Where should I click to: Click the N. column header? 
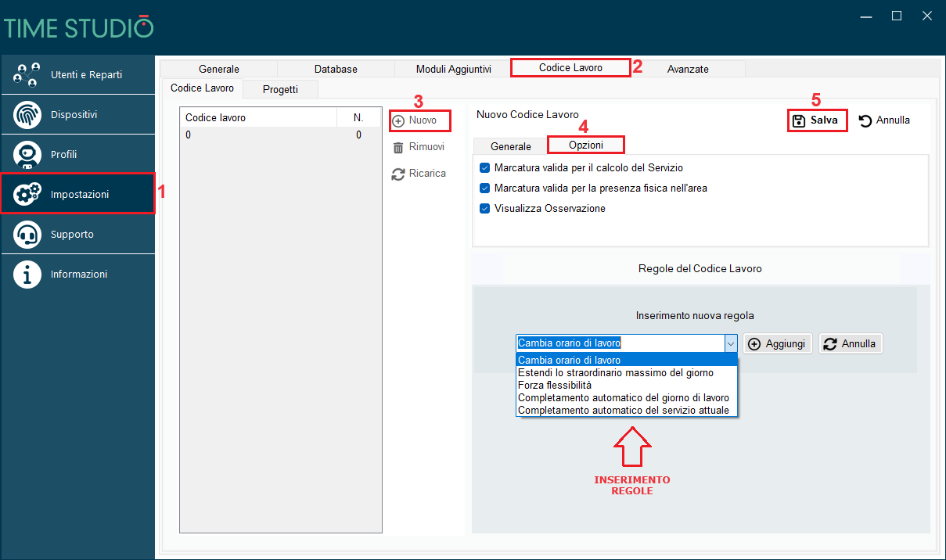tap(358, 118)
